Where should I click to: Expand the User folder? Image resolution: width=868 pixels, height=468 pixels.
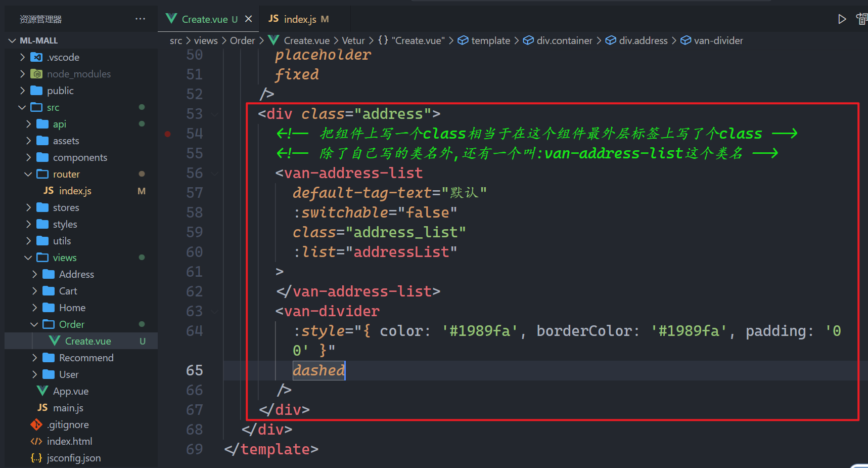pyautogui.click(x=34, y=374)
